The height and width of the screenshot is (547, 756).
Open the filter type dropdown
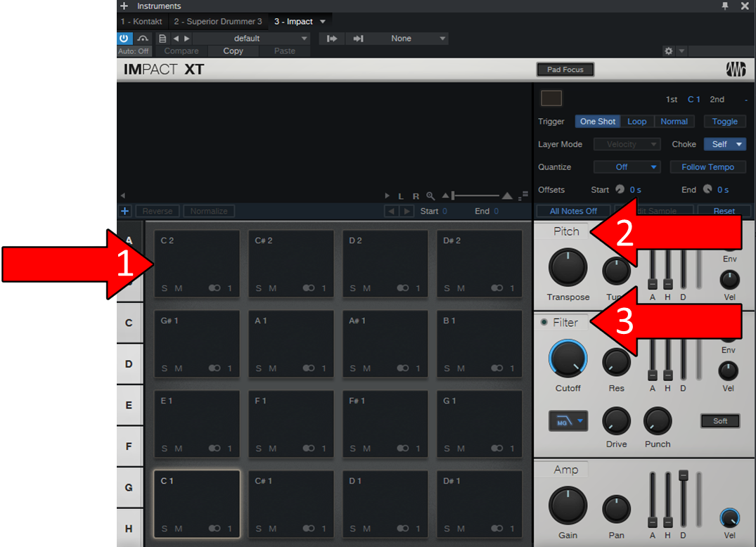point(568,420)
